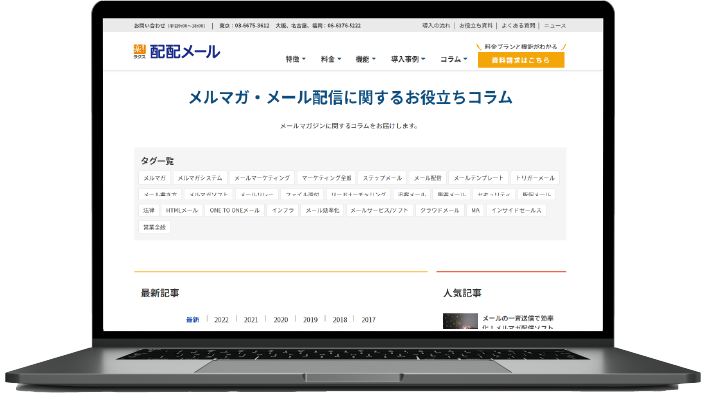Click the 最新記事 section heading
701x393 pixels.
tap(160, 293)
